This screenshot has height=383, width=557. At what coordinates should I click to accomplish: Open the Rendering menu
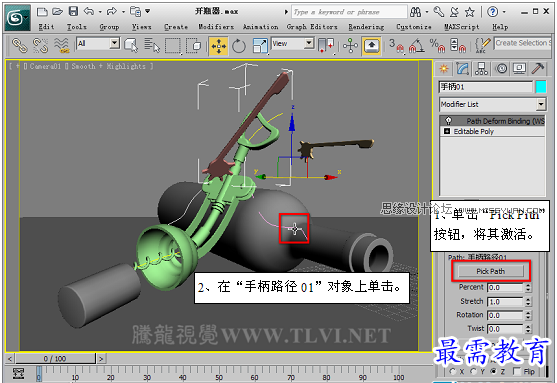tap(366, 27)
